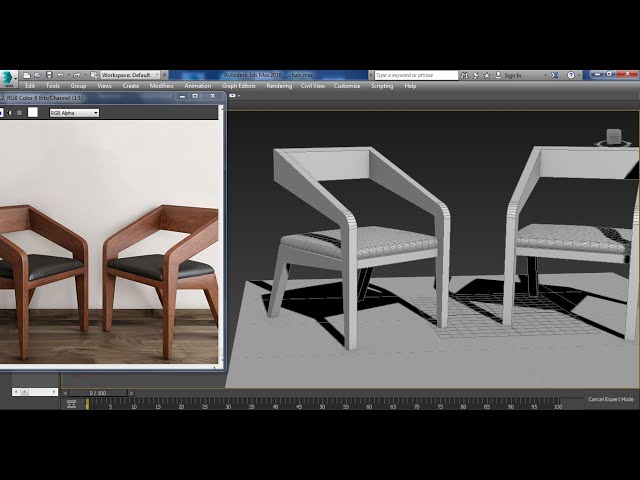
Task: Minimize the rendered frame window
Action: [x=182, y=96]
